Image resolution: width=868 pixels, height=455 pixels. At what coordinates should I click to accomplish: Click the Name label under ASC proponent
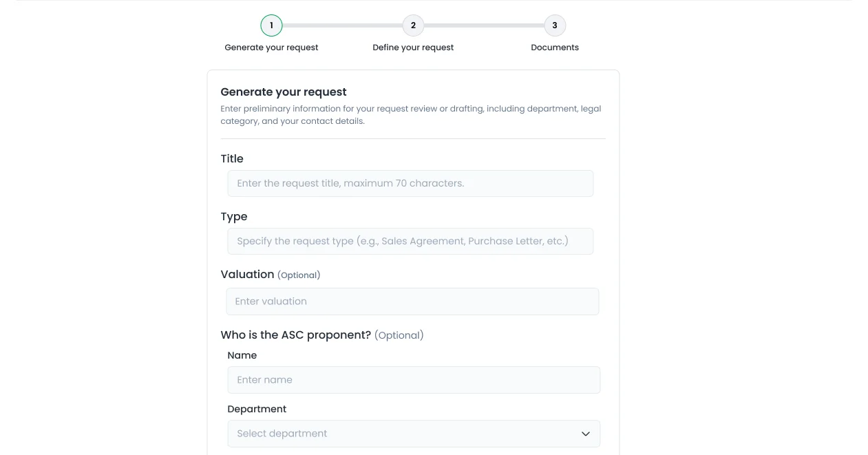(242, 355)
